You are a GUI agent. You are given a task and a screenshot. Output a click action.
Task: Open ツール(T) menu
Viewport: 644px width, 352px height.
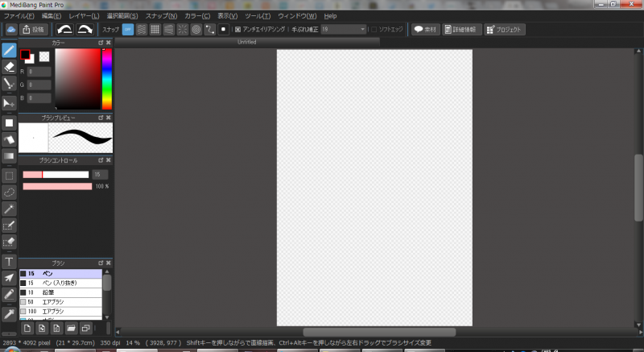click(x=258, y=16)
